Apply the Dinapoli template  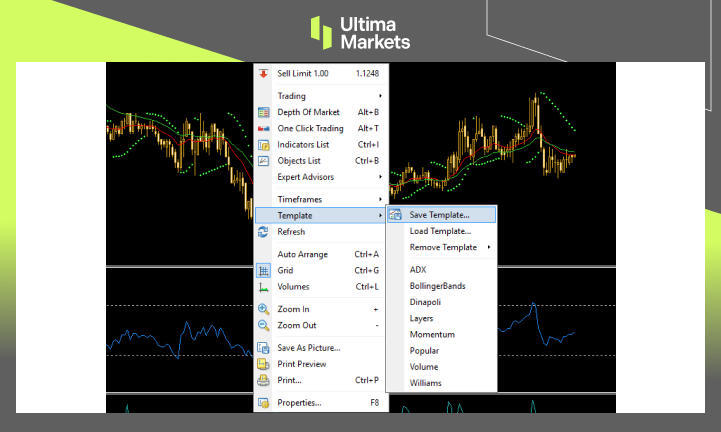tap(441, 302)
